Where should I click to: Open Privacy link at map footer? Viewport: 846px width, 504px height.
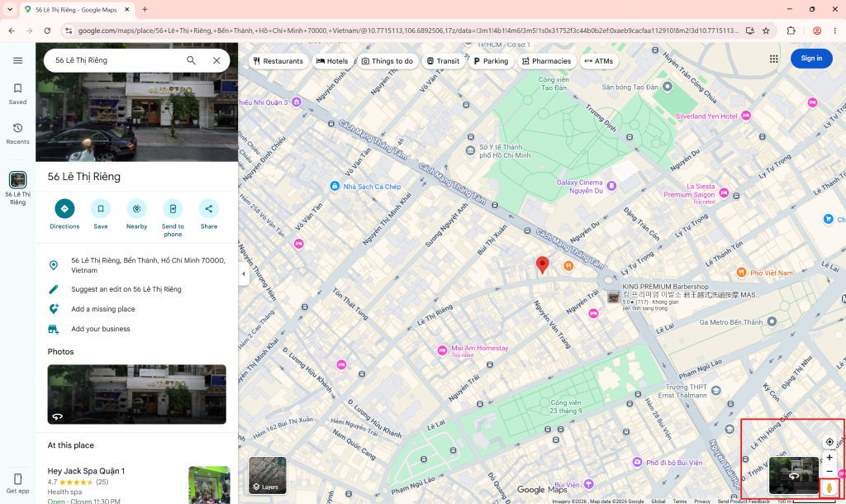(702, 502)
